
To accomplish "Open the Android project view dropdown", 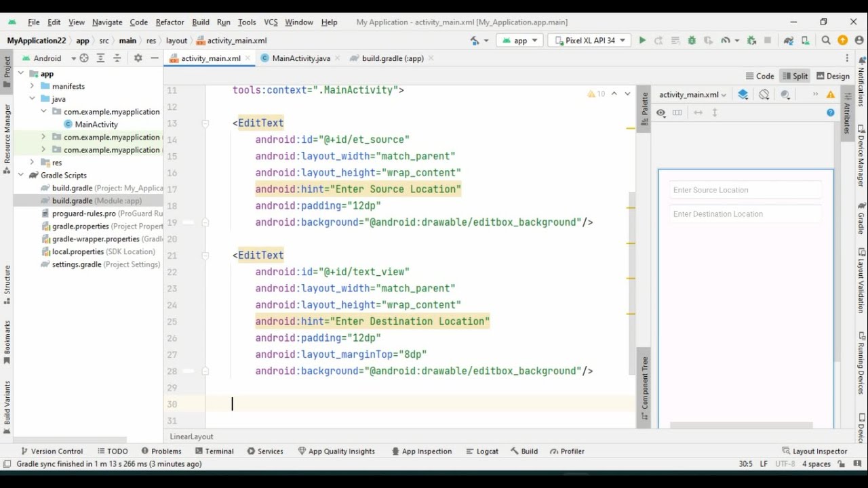I will (50, 58).
